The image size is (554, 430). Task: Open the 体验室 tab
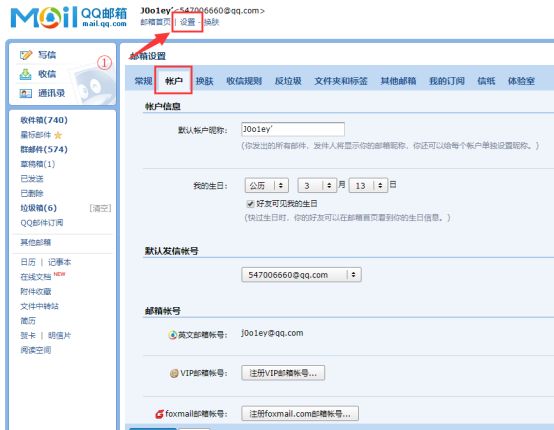click(521, 81)
